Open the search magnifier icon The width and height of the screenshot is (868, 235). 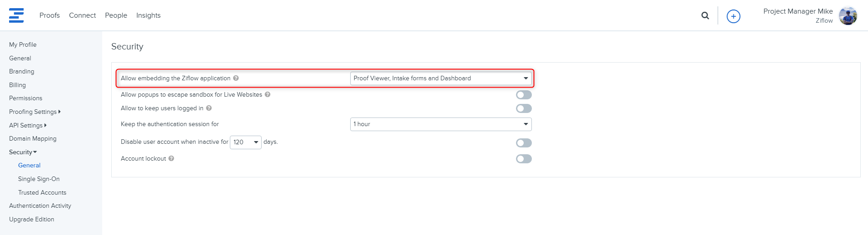coord(705,15)
